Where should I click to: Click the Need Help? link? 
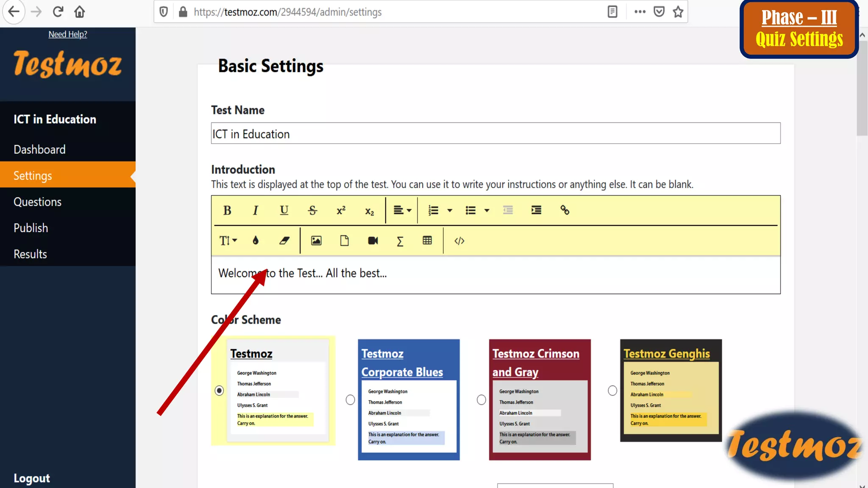(x=68, y=34)
